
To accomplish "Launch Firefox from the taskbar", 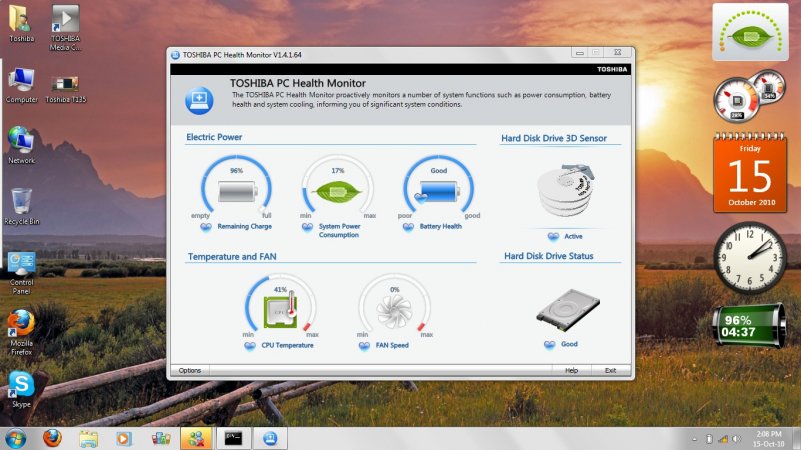I will [52, 438].
